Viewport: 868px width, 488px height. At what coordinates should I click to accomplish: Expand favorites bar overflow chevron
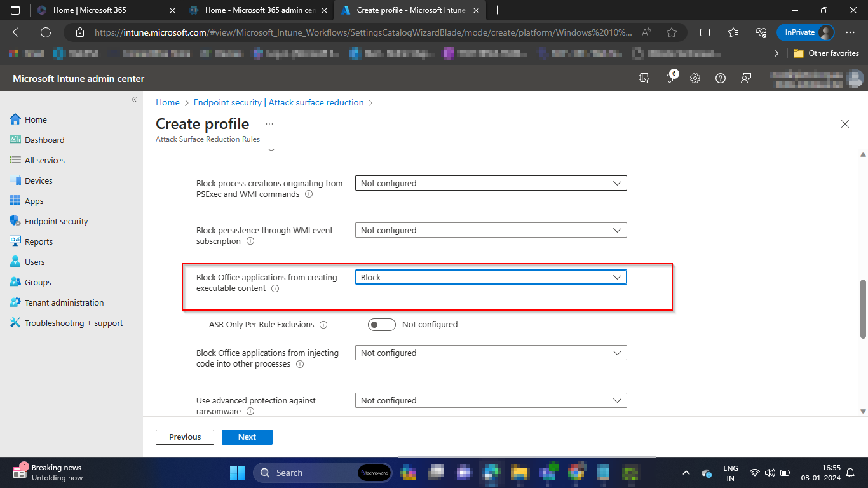coord(776,53)
